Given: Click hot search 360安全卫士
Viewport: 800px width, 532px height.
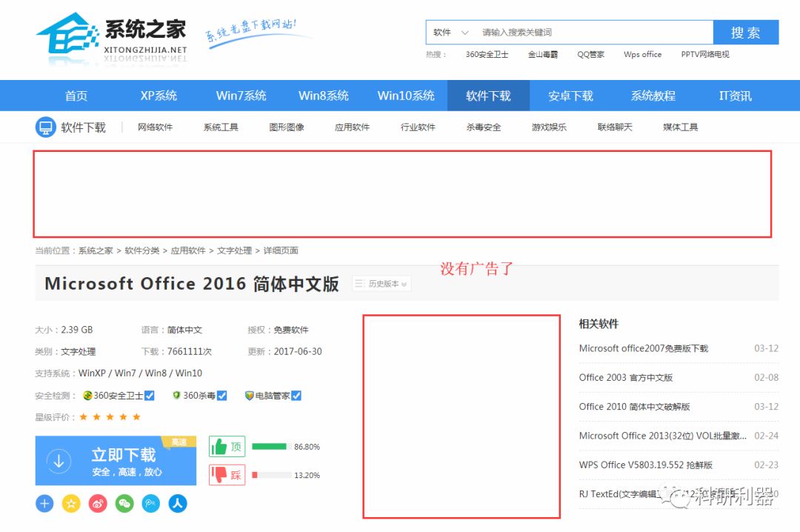Looking at the screenshot, I should pyautogui.click(x=487, y=55).
